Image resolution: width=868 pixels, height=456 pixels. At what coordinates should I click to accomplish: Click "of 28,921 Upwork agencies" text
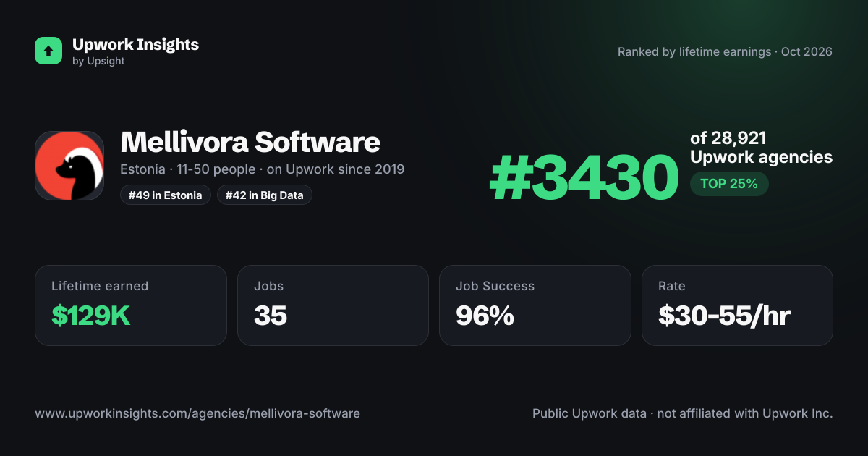tap(761, 148)
